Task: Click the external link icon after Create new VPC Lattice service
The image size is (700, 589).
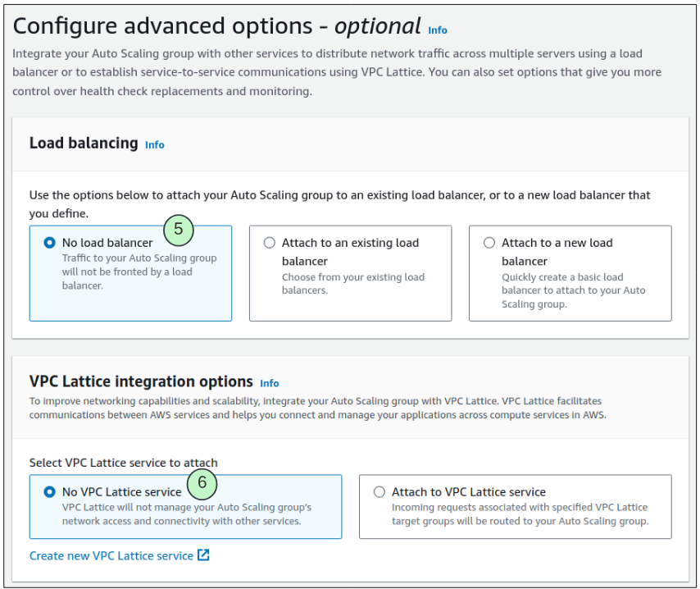Action: click(x=203, y=555)
